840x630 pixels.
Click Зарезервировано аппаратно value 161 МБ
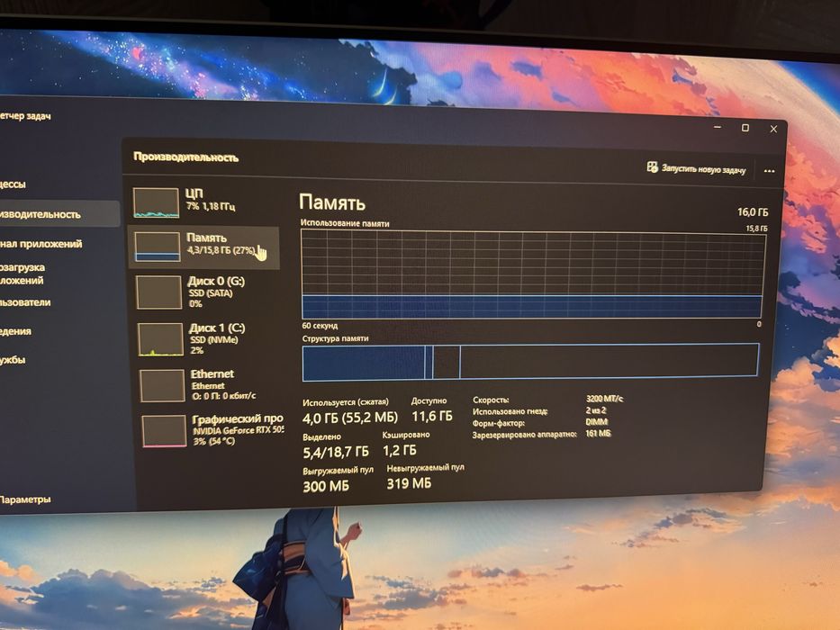(x=598, y=434)
